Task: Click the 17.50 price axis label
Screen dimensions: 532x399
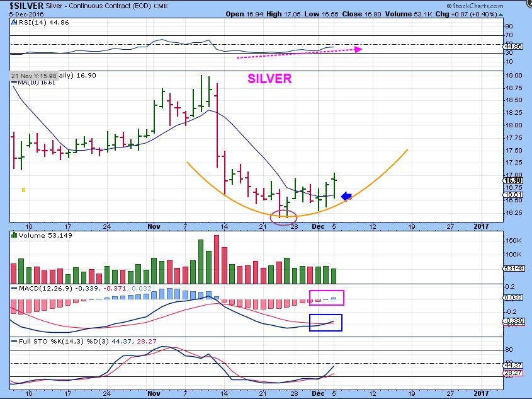Action: point(514,151)
